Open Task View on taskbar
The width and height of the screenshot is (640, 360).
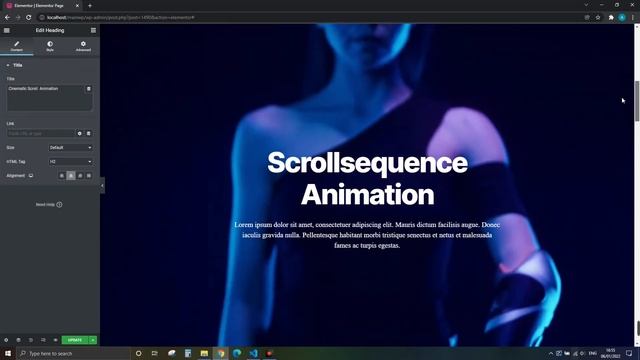(x=155, y=353)
